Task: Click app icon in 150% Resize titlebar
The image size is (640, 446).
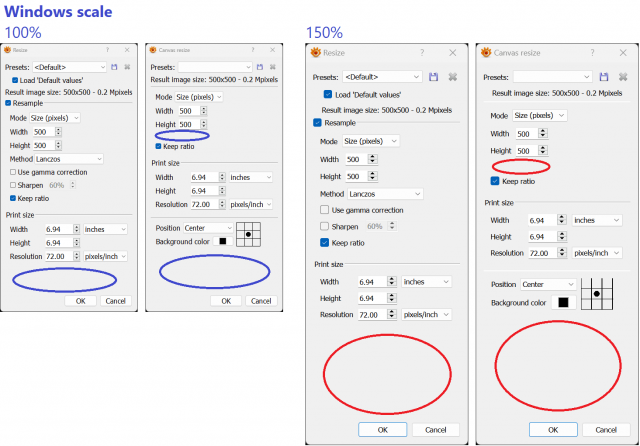Action: tap(316, 52)
